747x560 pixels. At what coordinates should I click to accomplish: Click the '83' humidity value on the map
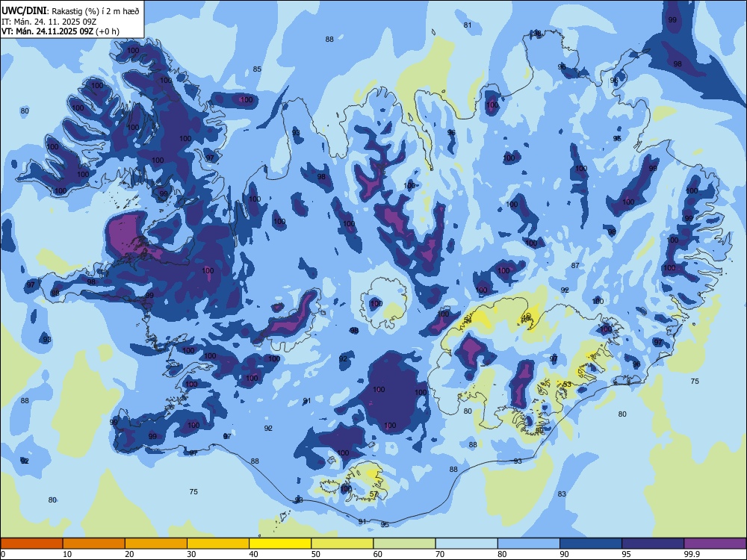pos(562,494)
